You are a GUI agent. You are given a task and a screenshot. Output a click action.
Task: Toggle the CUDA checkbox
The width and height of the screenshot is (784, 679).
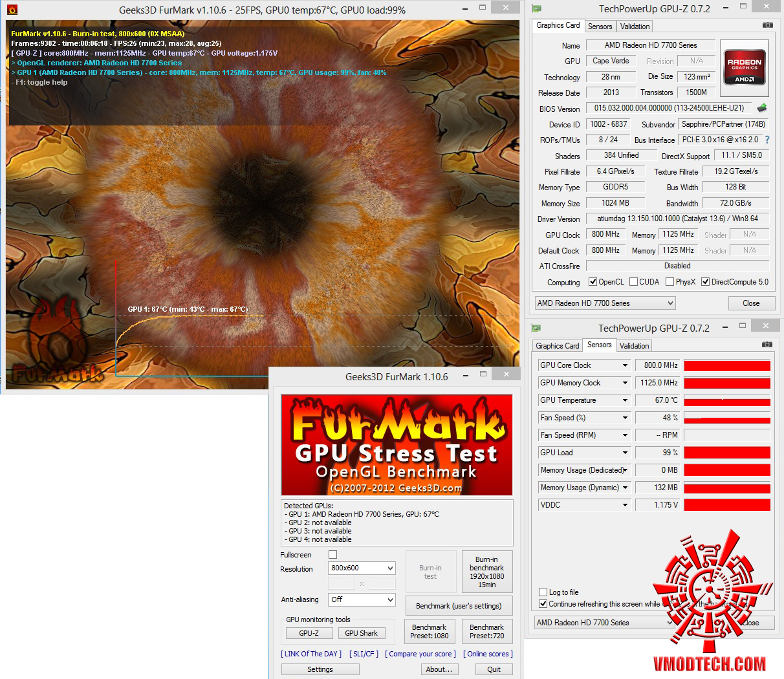633,282
